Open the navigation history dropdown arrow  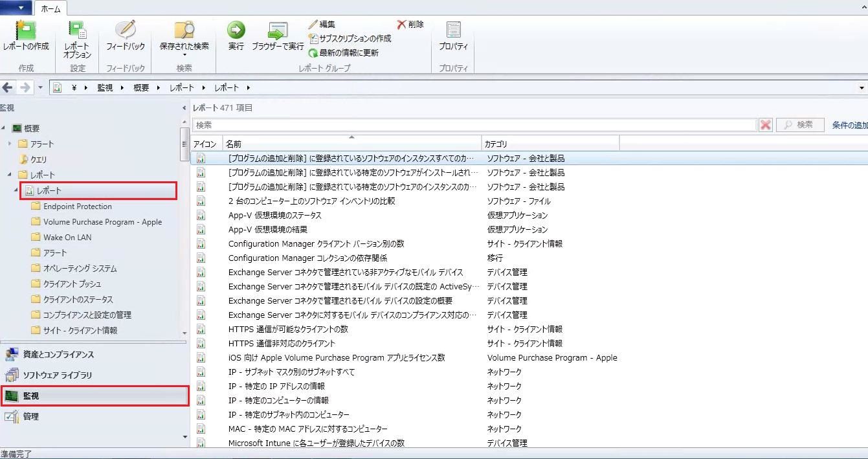click(x=40, y=87)
